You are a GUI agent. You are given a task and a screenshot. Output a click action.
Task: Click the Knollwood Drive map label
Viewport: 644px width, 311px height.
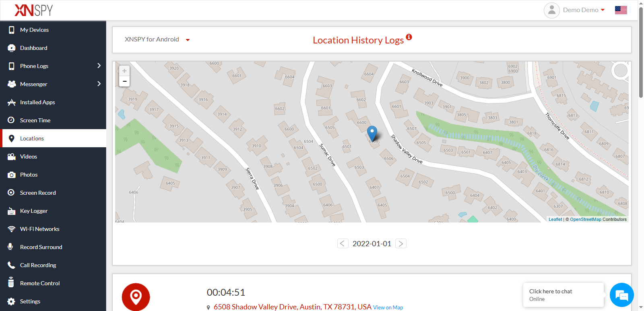pos(427,78)
